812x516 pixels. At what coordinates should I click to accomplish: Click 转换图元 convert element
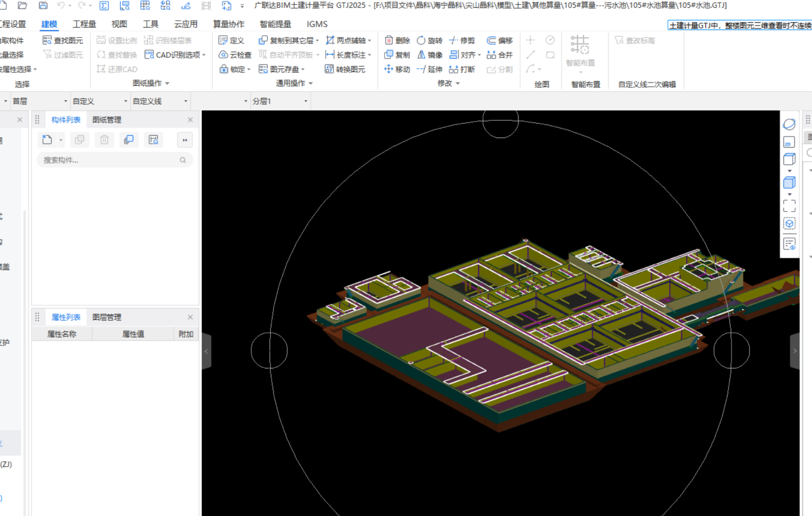tap(345, 69)
